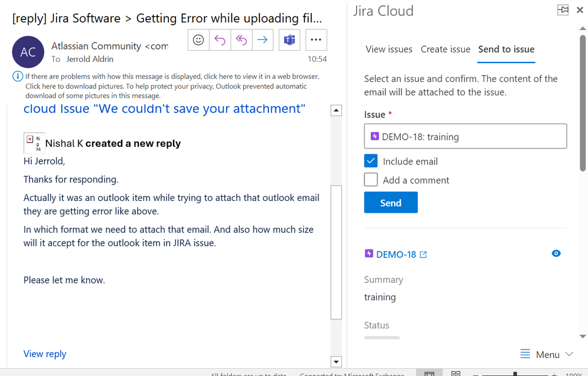Click the email body scrollbar thumb

336,252
